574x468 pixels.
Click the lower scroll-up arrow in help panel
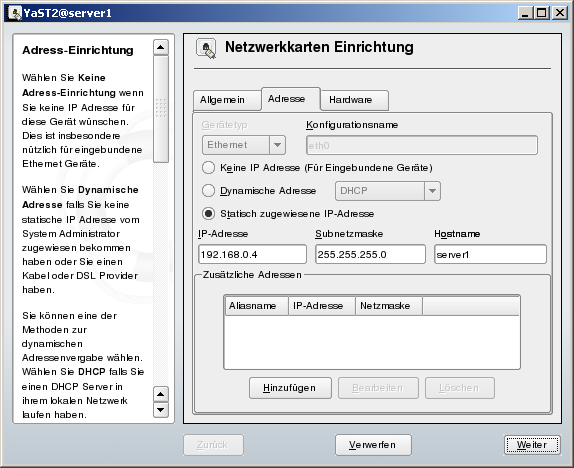pos(160,394)
